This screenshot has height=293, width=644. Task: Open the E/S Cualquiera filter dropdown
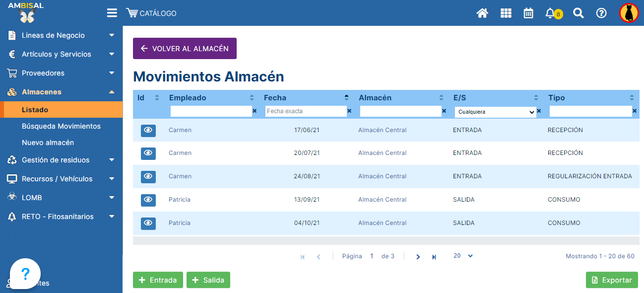click(x=495, y=112)
